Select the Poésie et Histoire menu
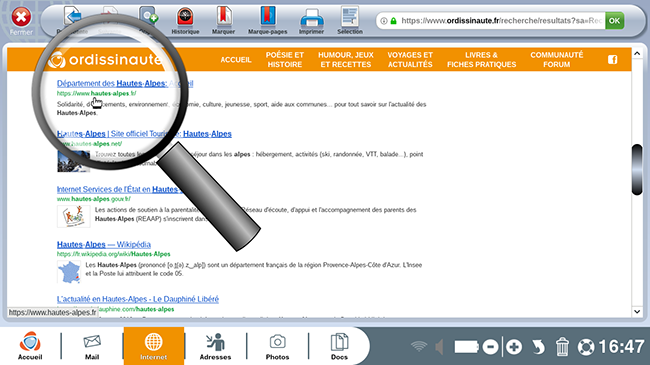The width and height of the screenshot is (650, 365). click(x=285, y=60)
